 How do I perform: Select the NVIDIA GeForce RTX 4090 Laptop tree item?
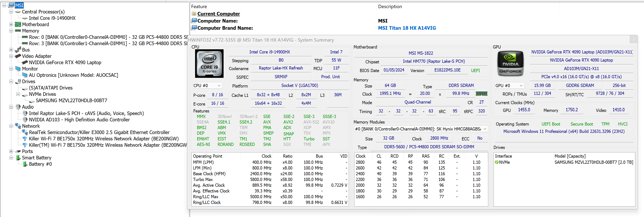[65, 63]
